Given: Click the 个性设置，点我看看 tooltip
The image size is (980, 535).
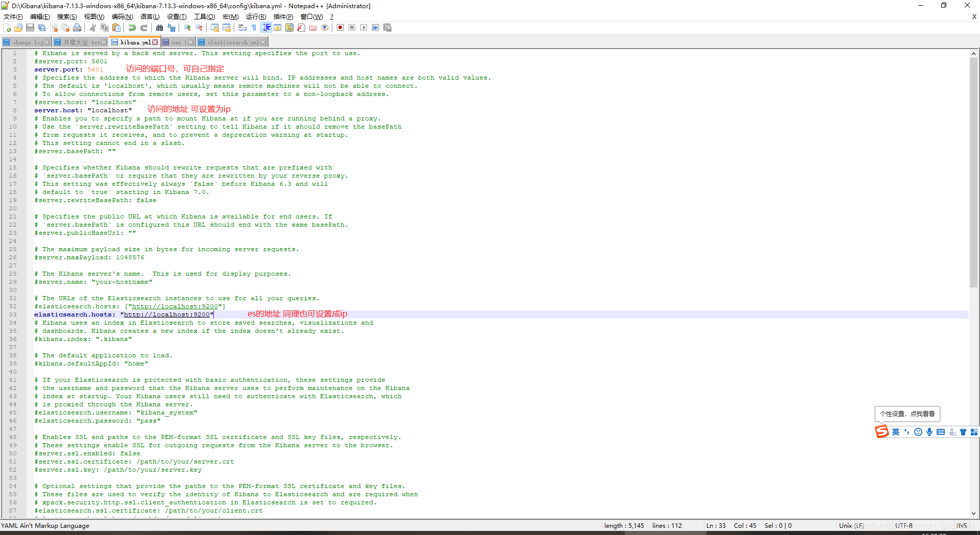Looking at the screenshot, I should pyautogui.click(x=907, y=414).
